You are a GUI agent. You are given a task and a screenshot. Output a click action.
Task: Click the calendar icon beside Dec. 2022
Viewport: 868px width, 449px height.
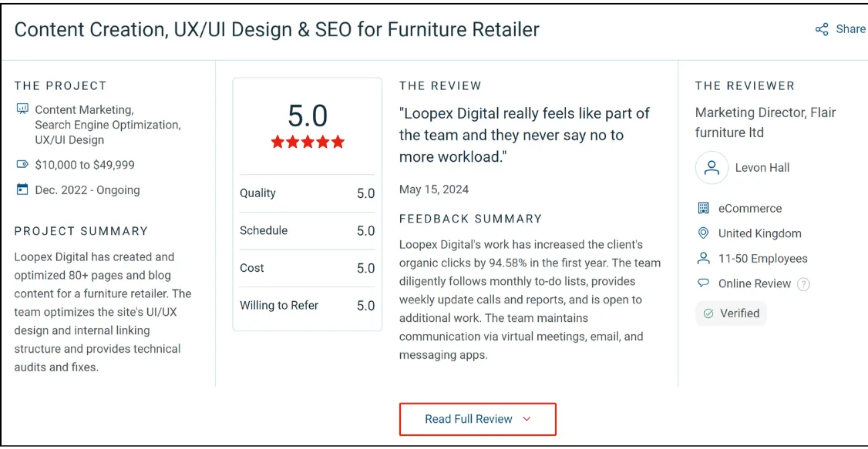[22, 189]
